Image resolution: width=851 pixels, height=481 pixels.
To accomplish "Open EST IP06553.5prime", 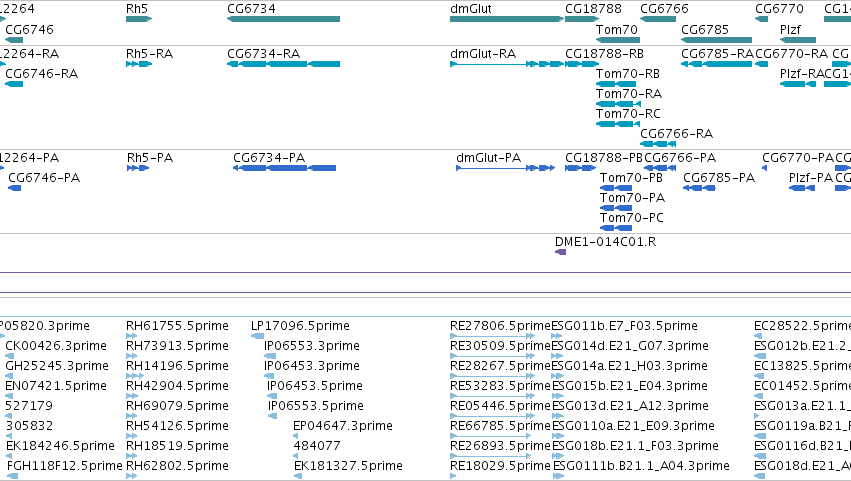I will point(273,416).
